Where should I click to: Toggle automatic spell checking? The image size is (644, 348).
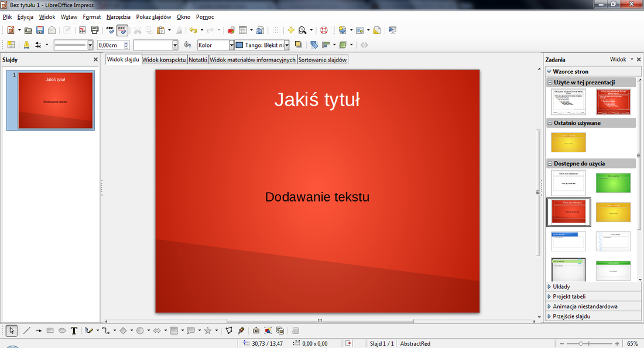coord(122,30)
